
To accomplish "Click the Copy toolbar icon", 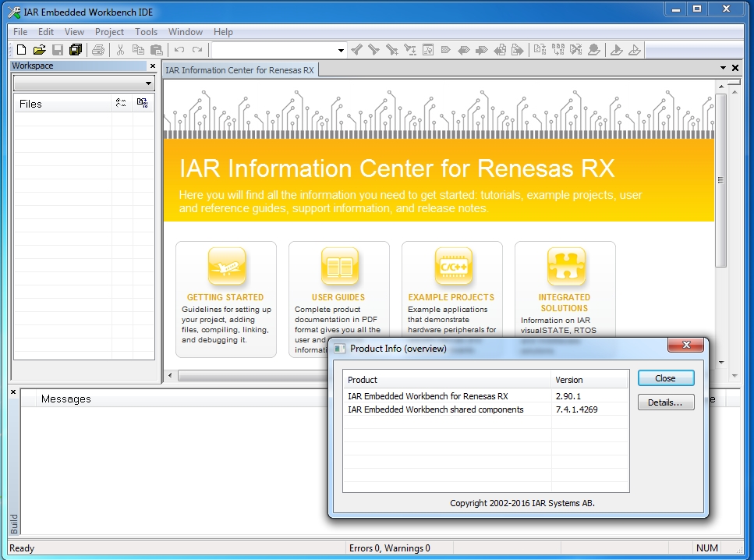I will 138,50.
